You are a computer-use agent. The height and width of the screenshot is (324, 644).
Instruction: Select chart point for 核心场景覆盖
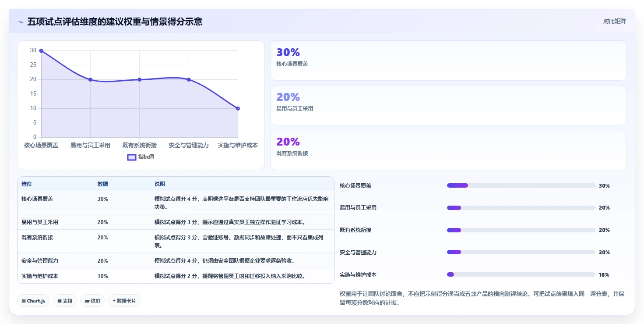[41, 50]
